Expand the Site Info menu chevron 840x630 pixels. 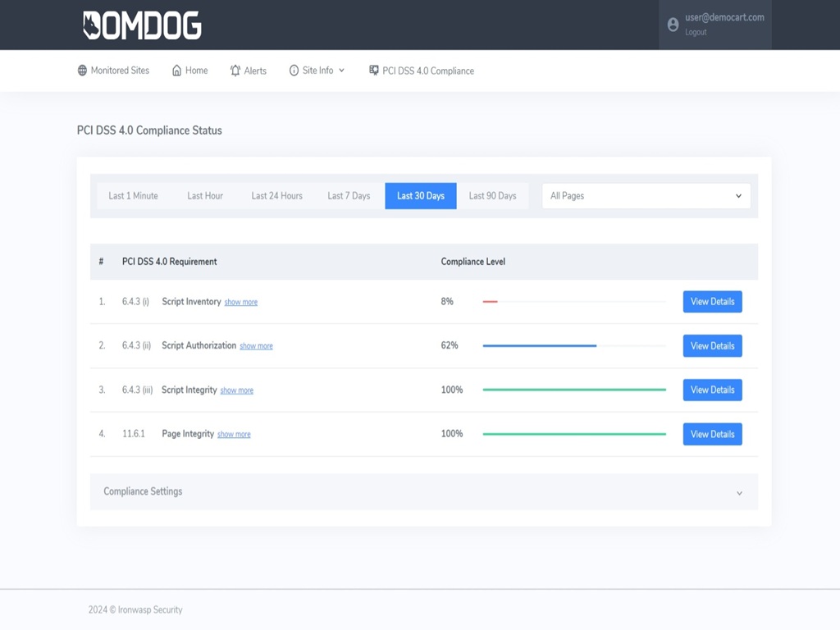tap(341, 71)
